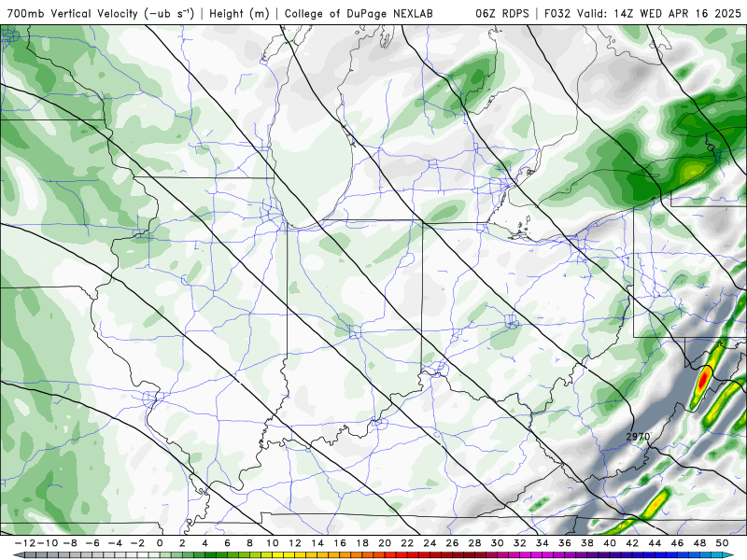Viewport: 747px width, 560px height.
Task: Click the "24" color scale label
Action: point(430,543)
